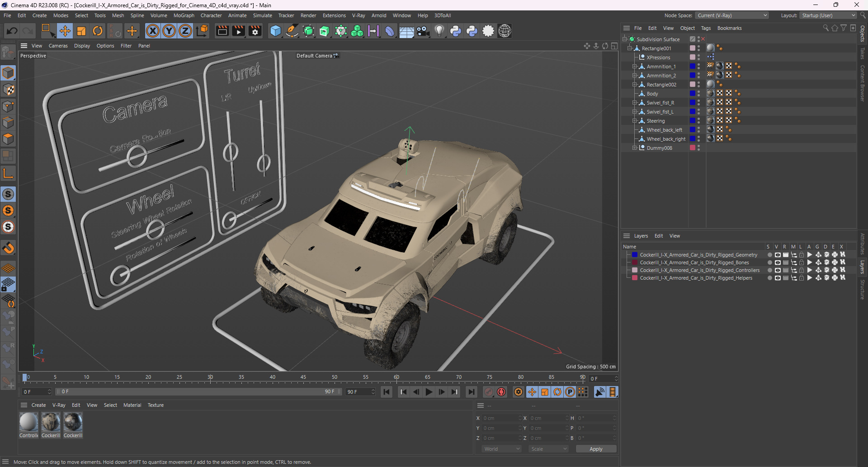Toggle Geometry layer view eye
This screenshot has height=467, width=868.
(x=778, y=255)
